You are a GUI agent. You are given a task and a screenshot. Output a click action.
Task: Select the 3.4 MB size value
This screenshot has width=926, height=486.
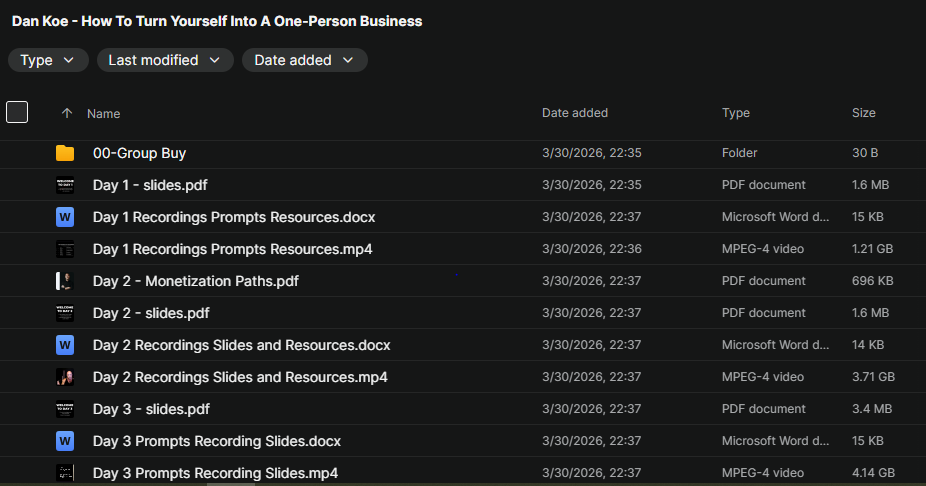click(872, 408)
